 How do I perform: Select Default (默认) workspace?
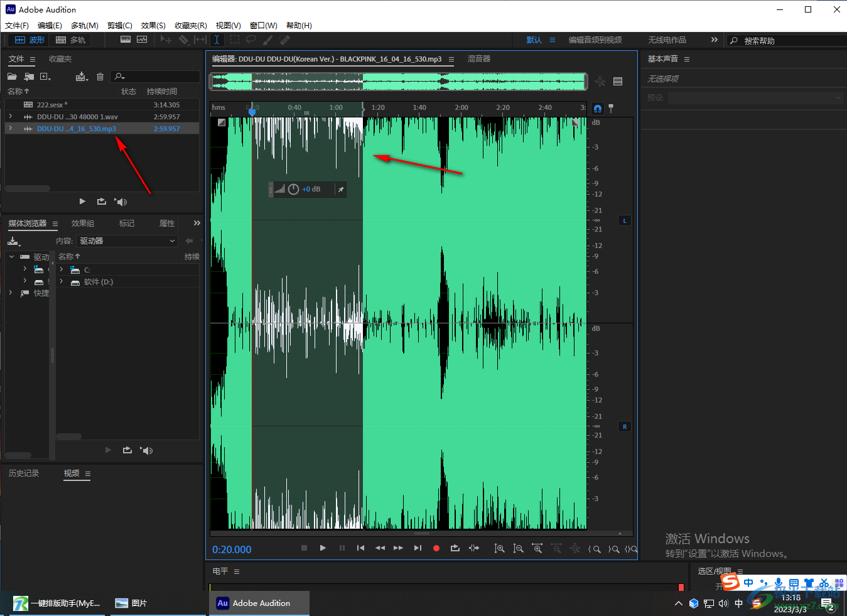534,40
